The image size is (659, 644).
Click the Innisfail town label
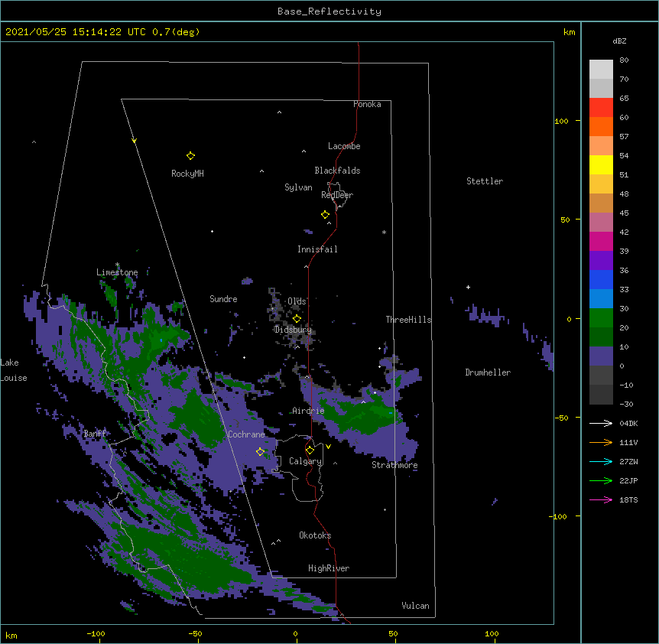317,249
